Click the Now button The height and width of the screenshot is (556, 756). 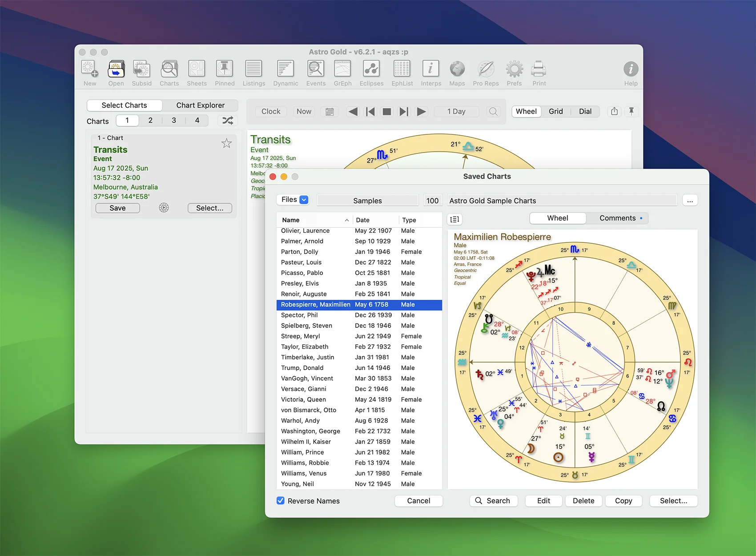304,112
